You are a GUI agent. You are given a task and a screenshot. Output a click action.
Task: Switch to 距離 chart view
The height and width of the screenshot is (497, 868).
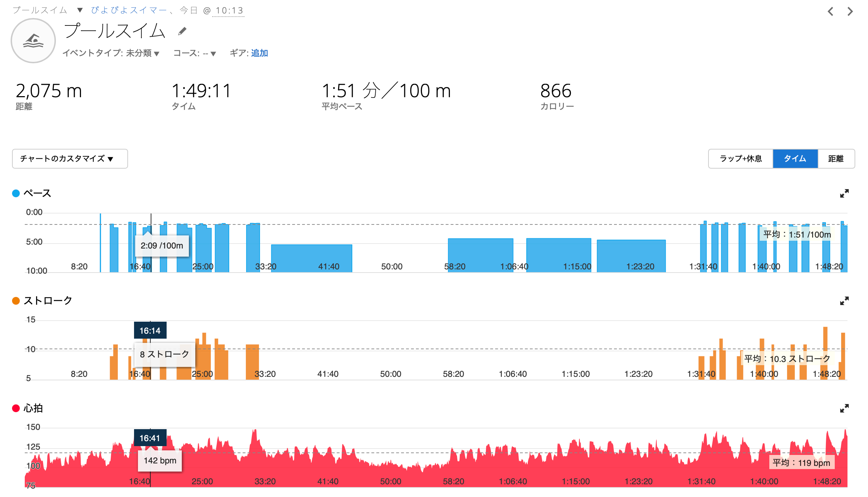tap(836, 159)
